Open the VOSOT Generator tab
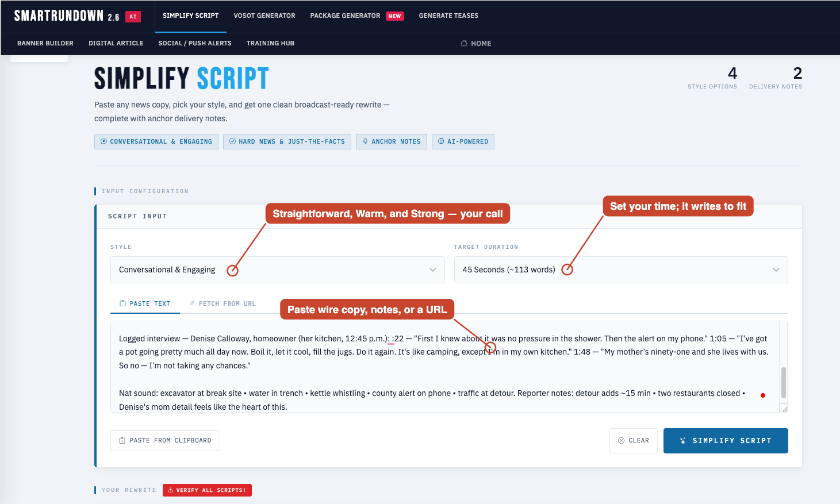 [264, 16]
